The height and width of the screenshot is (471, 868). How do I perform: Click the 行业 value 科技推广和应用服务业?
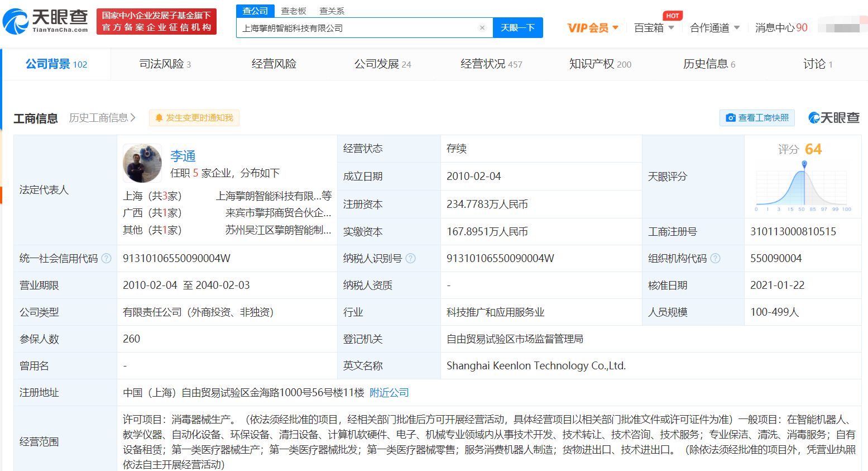pos(496,312)
